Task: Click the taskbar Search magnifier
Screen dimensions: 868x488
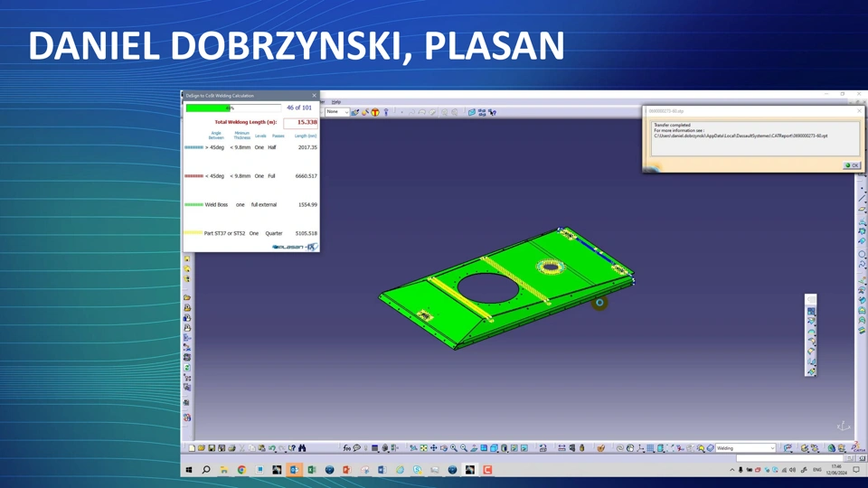Action: point(206,470)
